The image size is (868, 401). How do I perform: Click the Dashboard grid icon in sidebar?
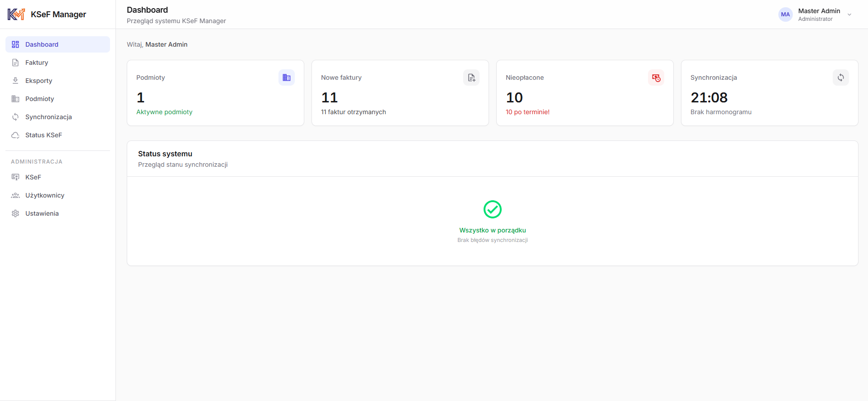15,44
